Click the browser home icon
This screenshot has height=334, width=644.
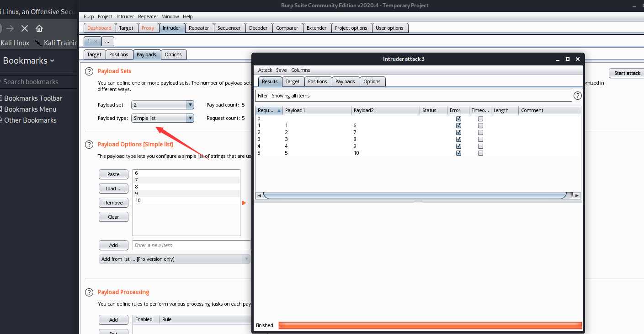click(39, 28)
